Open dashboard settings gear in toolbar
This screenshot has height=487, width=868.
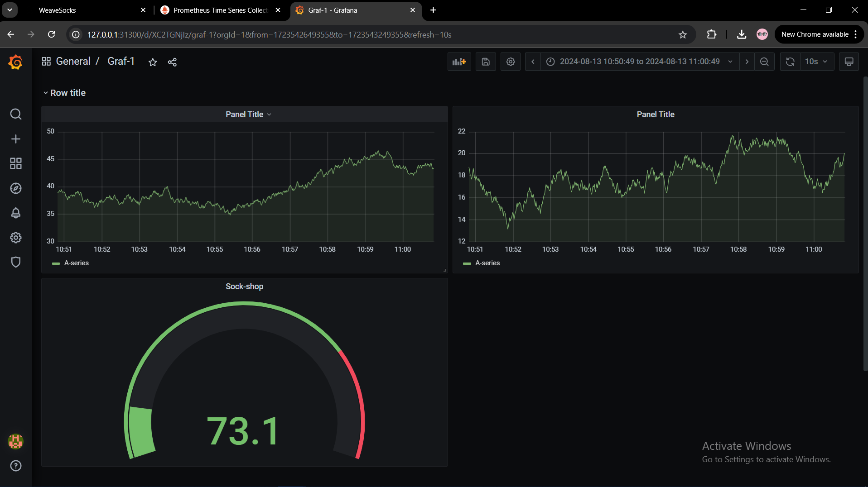511,62
